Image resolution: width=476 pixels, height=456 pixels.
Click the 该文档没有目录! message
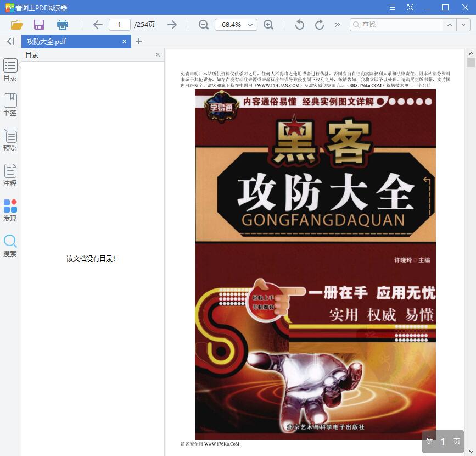coord(91,259)
